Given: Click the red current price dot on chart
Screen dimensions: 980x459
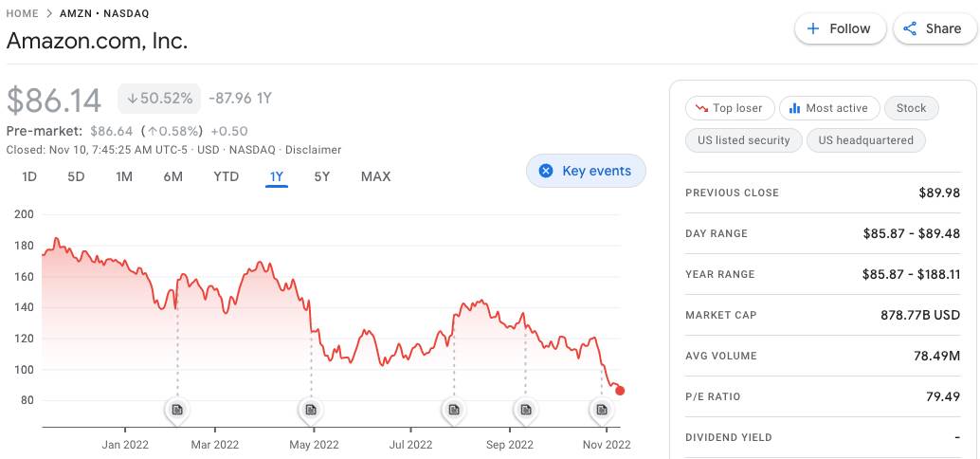Looking at the screenshot, I should click(x=620, y=390).
